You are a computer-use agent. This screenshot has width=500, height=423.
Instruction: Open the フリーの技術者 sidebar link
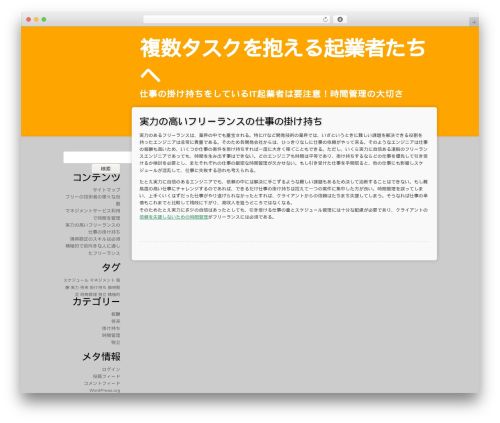(x=93, y=200)
